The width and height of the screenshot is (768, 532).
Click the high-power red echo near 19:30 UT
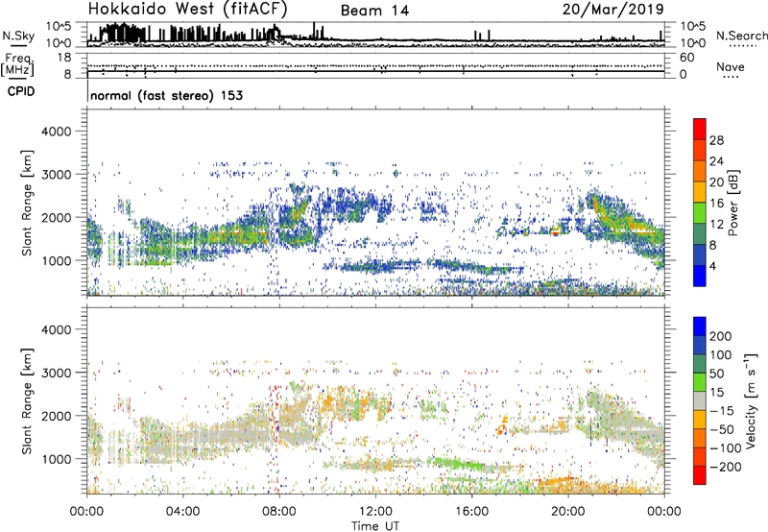click(556, 231)
